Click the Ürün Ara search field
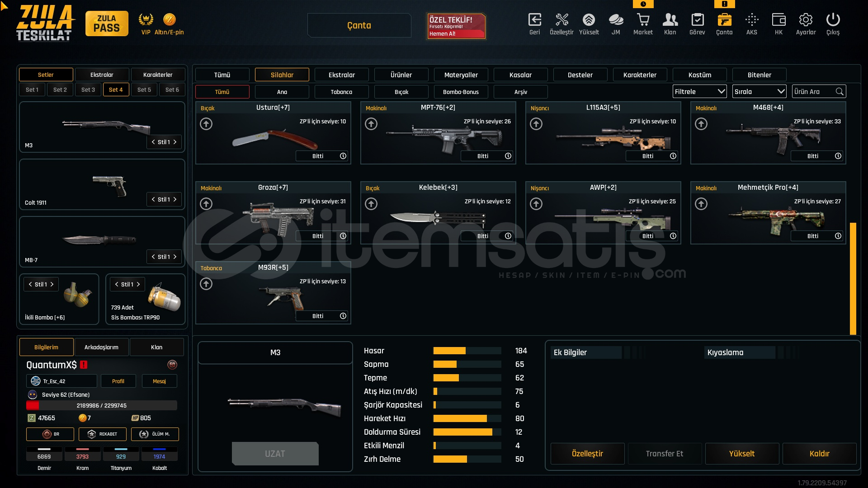Image resolution: width=868 pixels, height=488 pixels. pos(813,91)
